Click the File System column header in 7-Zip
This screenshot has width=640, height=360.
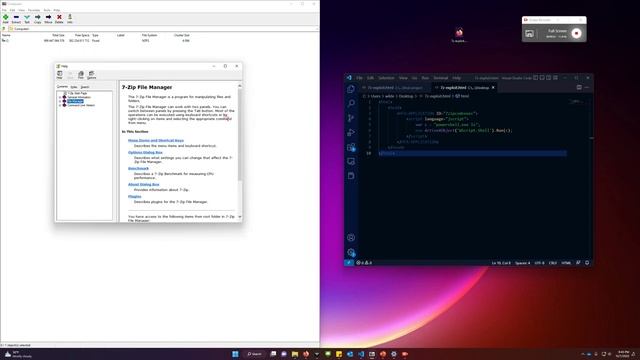[149, 36]
